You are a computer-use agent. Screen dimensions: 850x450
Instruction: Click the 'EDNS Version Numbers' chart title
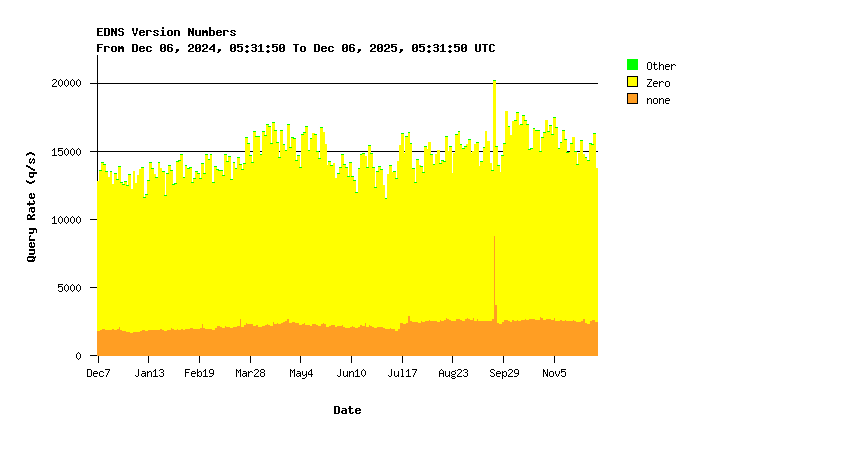point(166,32)
